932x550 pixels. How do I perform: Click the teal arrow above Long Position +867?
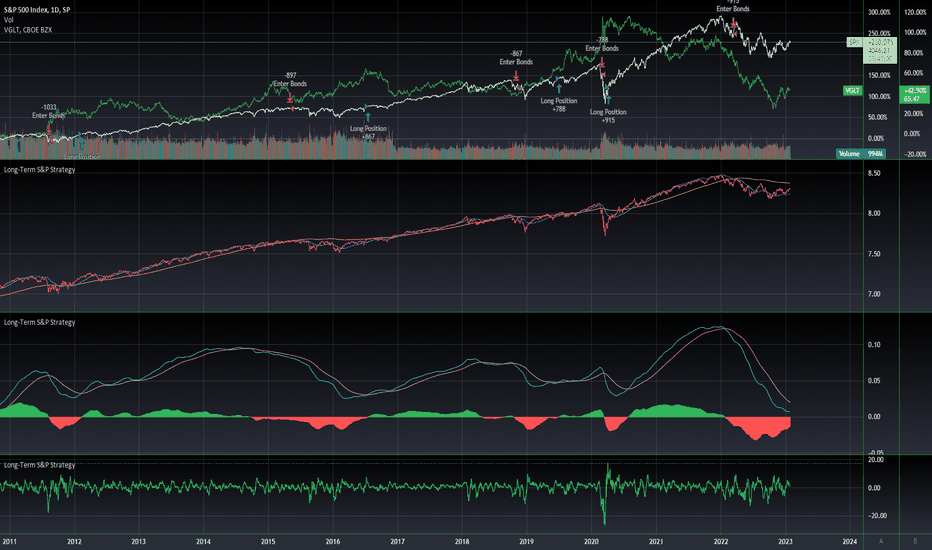coord(368,117)
